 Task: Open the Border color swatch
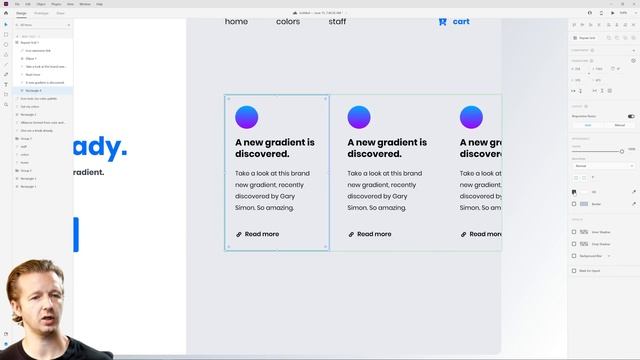pos(584,204)
